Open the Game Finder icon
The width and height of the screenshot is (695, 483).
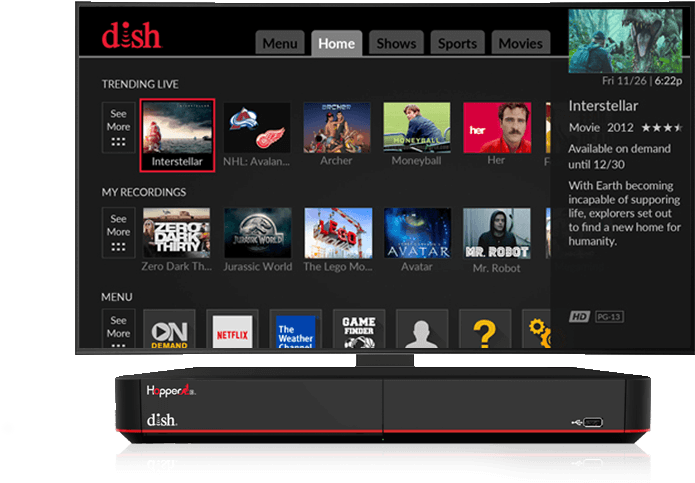click(359, 329)
